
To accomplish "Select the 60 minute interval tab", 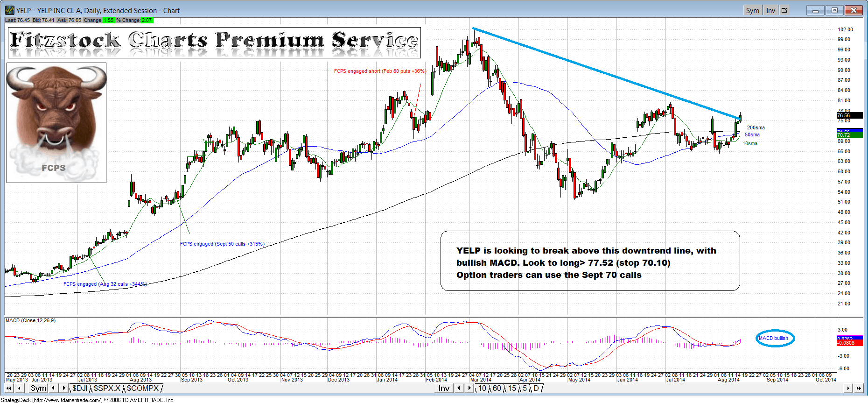I will click(x=497, y=388).
